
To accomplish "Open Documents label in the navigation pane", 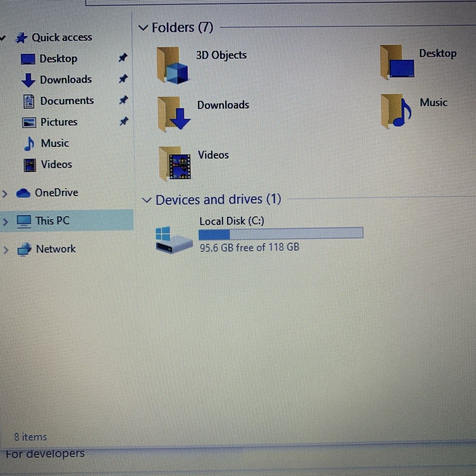I will (67, 101).
